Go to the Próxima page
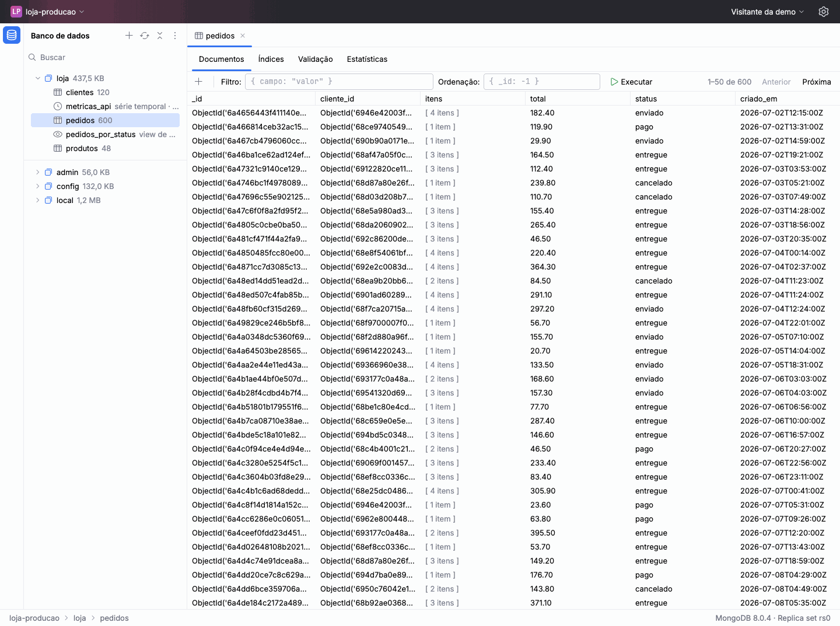 [817, 82]
